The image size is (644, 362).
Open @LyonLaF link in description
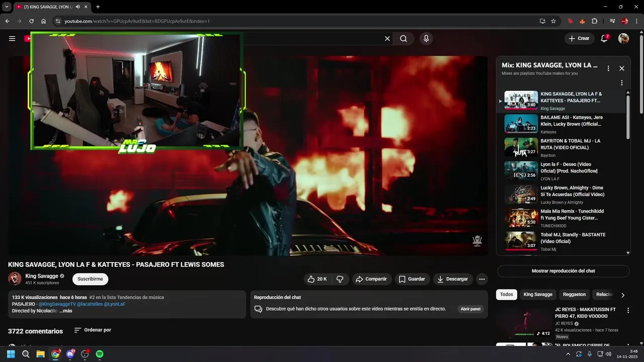[114, 304]
